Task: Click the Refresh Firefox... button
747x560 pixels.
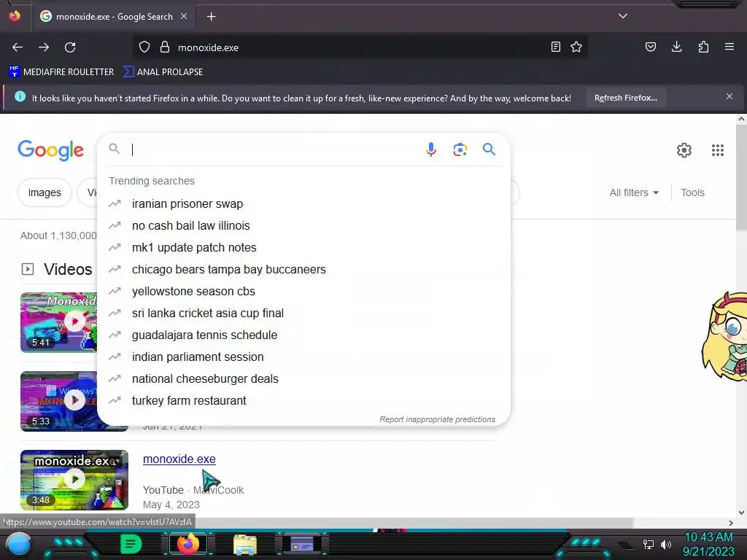Action: [x=625, y=98]
